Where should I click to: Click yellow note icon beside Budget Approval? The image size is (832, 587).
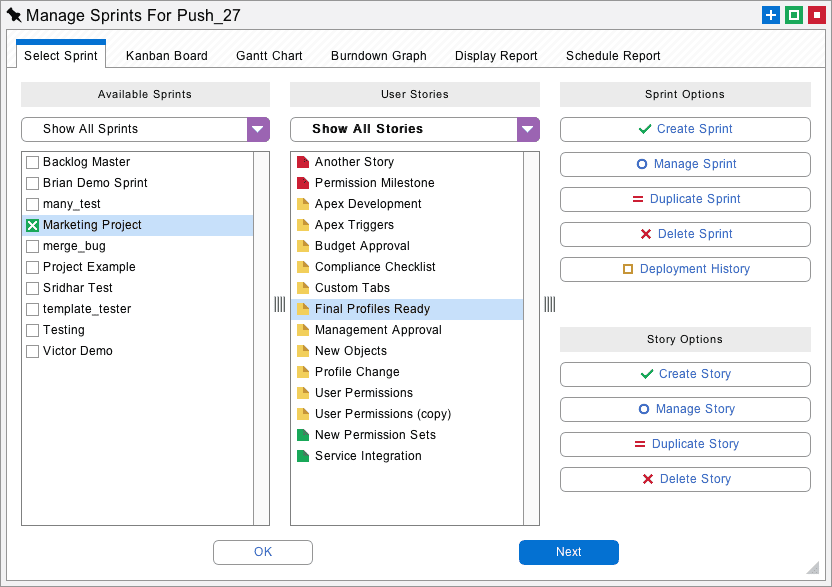coord(303,246)
